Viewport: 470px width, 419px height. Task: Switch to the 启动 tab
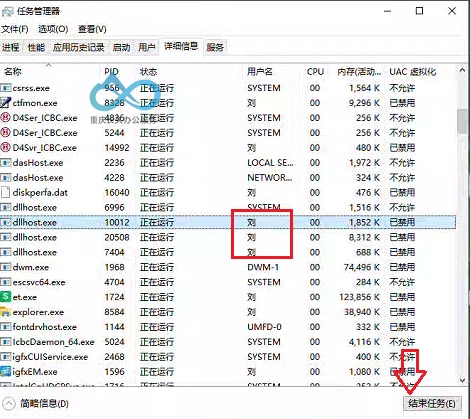[121, 47]
